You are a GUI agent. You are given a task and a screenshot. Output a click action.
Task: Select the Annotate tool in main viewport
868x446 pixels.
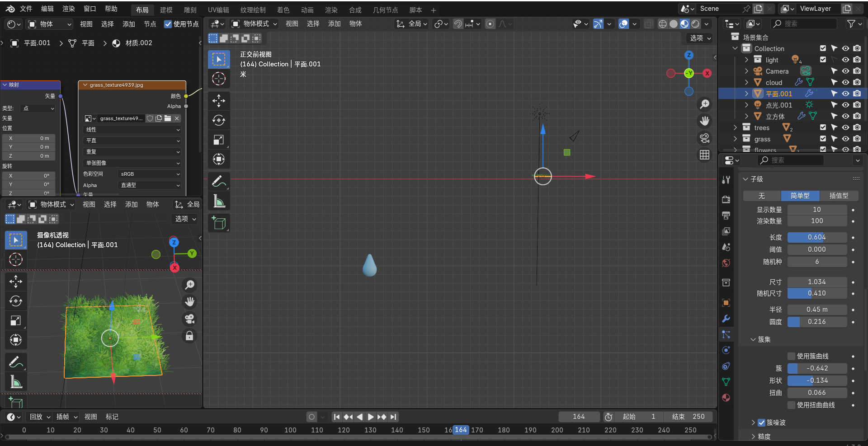(219, 181)
